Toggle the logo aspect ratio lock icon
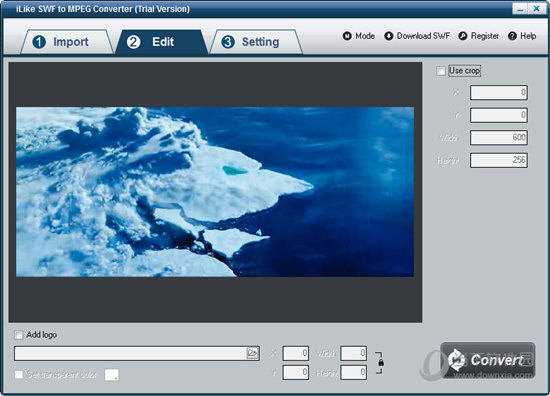 click(381, 363)
